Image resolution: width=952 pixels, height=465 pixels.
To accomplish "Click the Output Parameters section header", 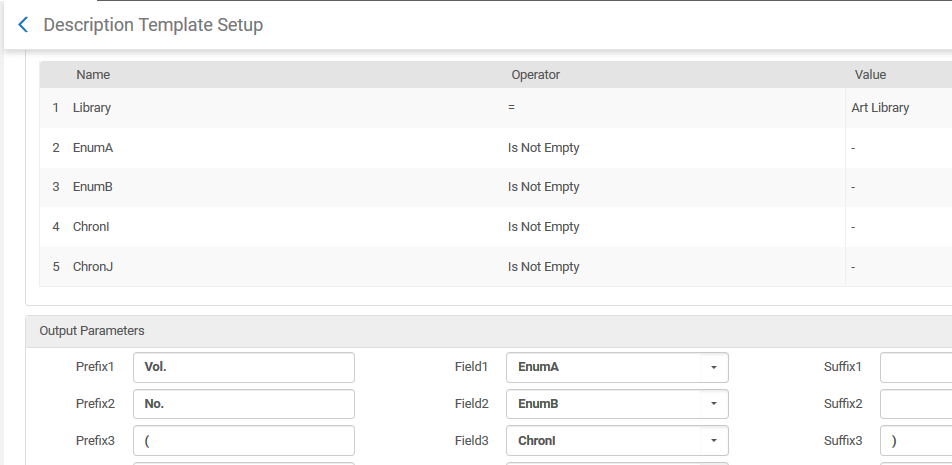I will (x=92, y=331).
